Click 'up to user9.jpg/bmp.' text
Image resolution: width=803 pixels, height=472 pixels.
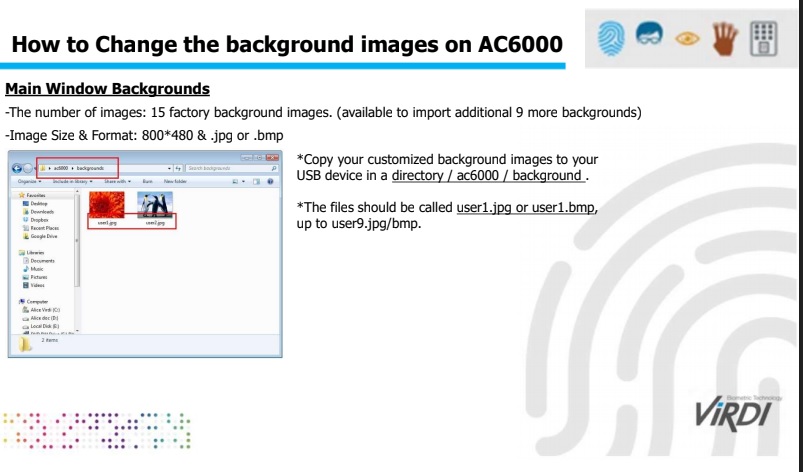pos(359,224)
